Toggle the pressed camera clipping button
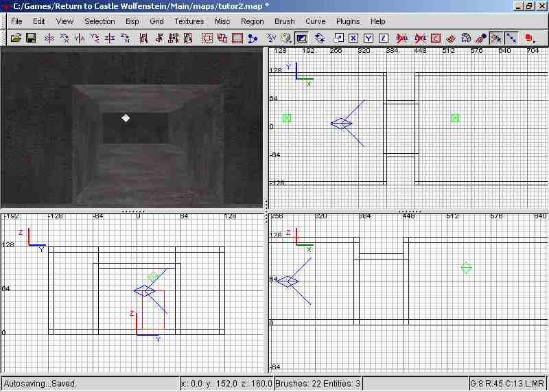 (x=301, y=38)
